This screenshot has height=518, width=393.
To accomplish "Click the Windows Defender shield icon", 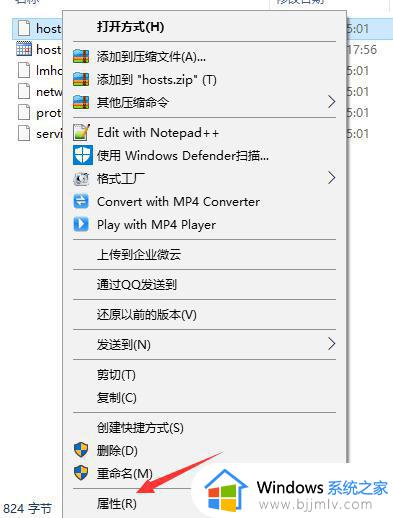I will [x=82, y=155].
